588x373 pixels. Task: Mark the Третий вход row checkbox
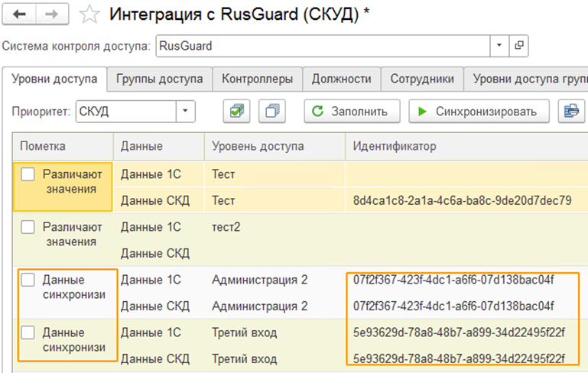tap(28, 332)
